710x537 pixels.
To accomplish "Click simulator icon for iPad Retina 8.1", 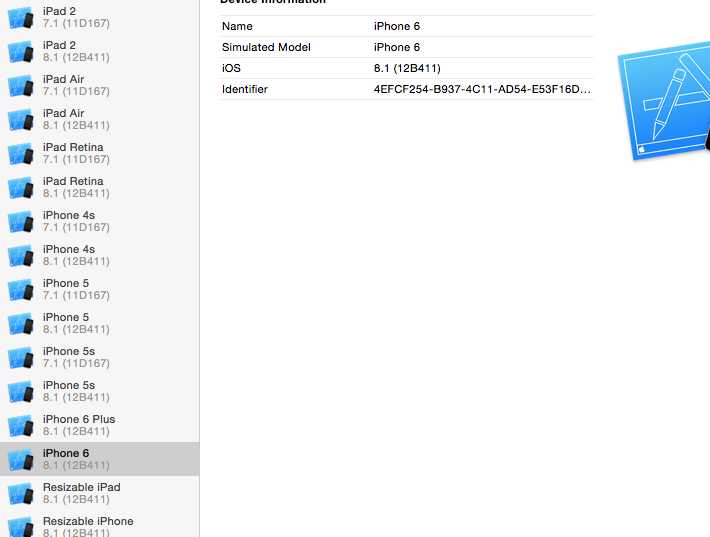I will (21, 187).
